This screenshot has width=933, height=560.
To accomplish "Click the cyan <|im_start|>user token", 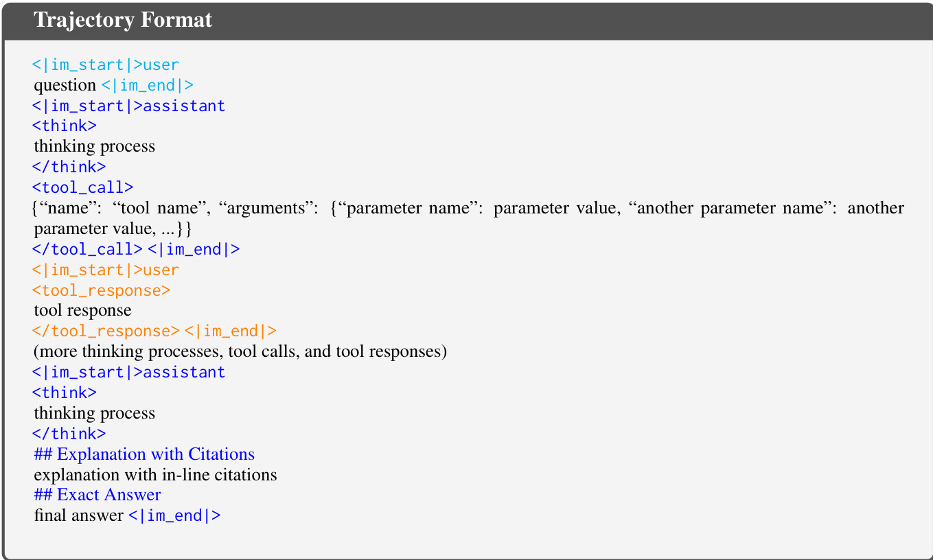I will (106, 65).
